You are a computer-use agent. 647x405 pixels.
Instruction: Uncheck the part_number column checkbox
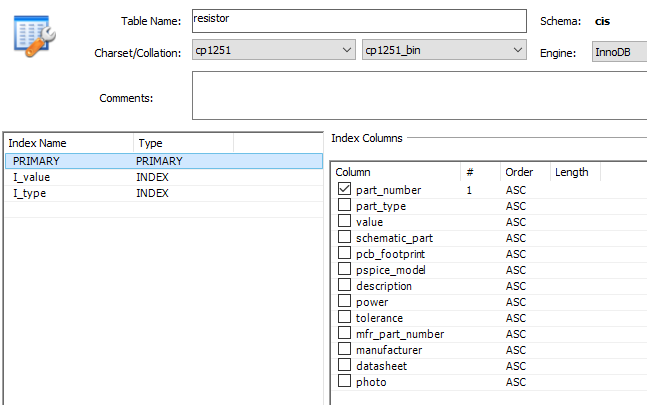click(x=345, y=190)
